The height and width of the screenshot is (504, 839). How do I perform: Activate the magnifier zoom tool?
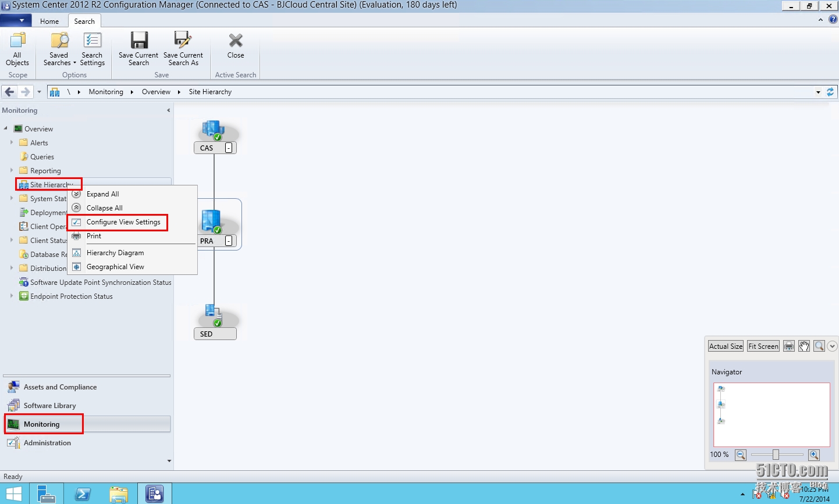click(x=819, y=346)
